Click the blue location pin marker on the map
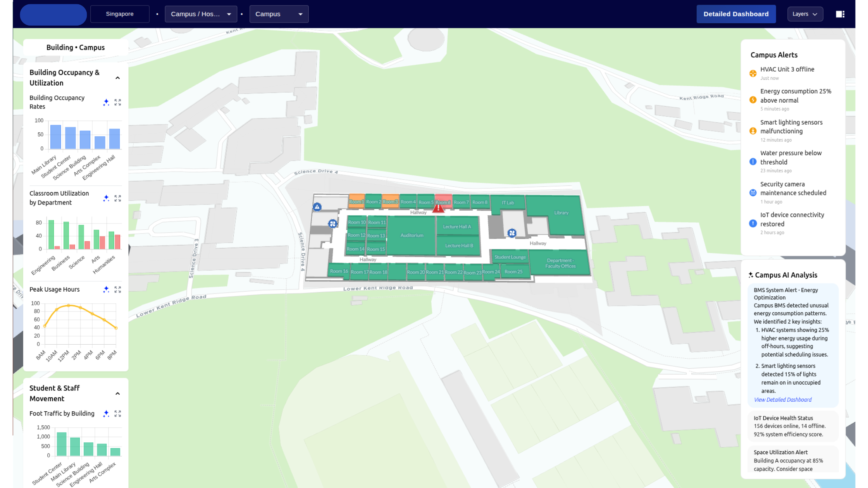868x488 pixels. pyautogui.click(x=317, y=208)
